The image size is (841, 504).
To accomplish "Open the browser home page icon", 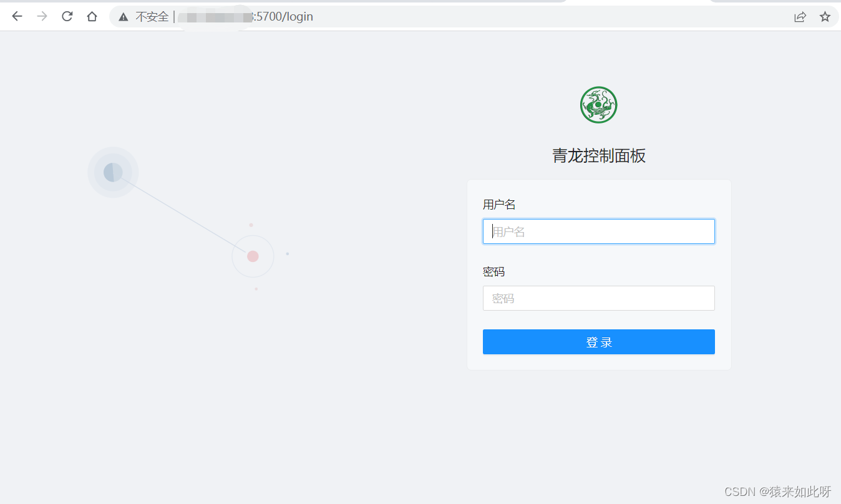I will click(92, 17).
